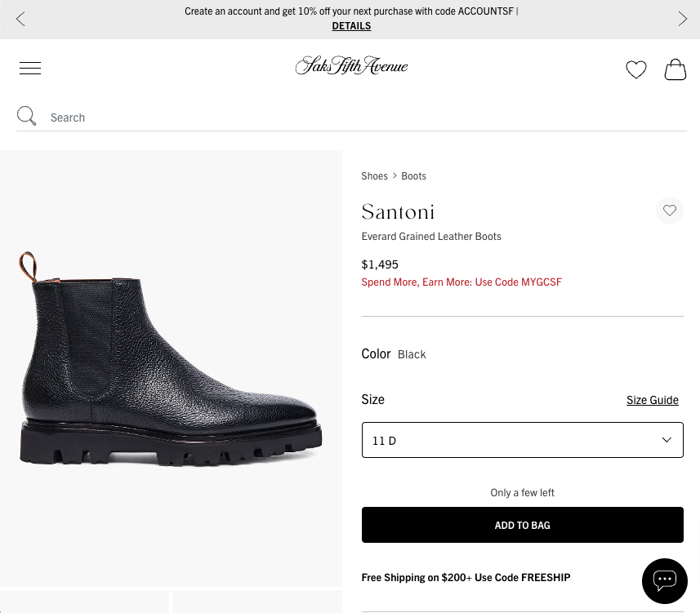Click the ADD TO BAG button

point(522,524)
